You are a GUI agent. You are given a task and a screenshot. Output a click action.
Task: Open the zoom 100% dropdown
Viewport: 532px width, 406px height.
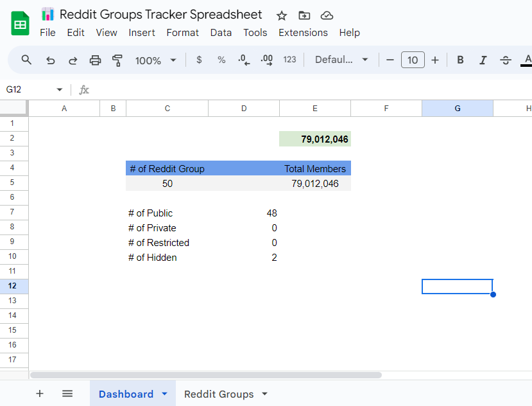tap(156, 60)
